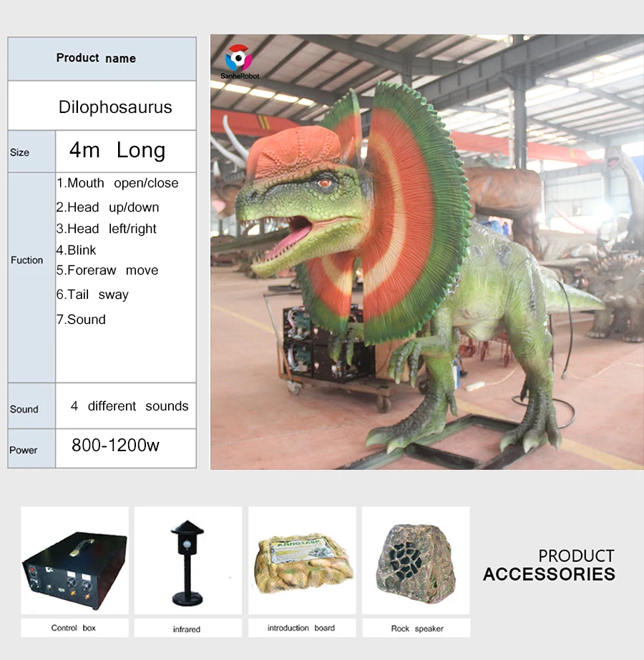Click the 'SanheRobot' watermark text
Viewport: 644px width, 660px height.
[x=240, y=77]
